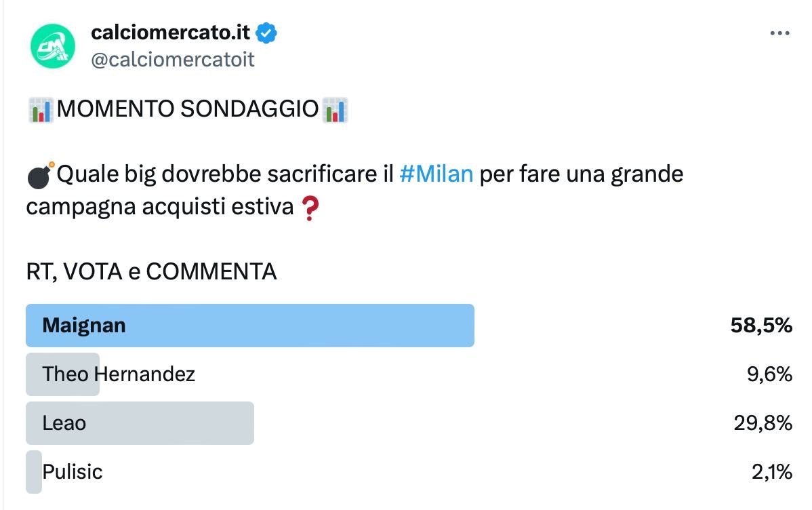Select the Theo Hernandez poll option

[x=119, y=374]
